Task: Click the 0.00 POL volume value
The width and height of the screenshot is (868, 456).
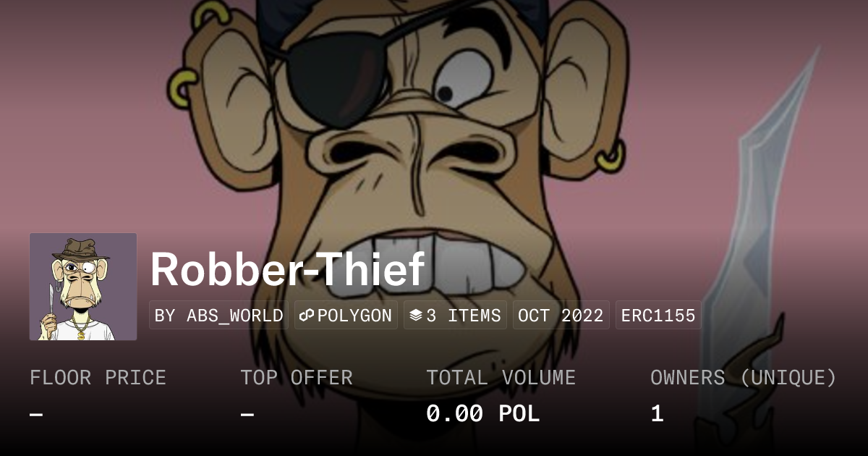Action: 482,414
